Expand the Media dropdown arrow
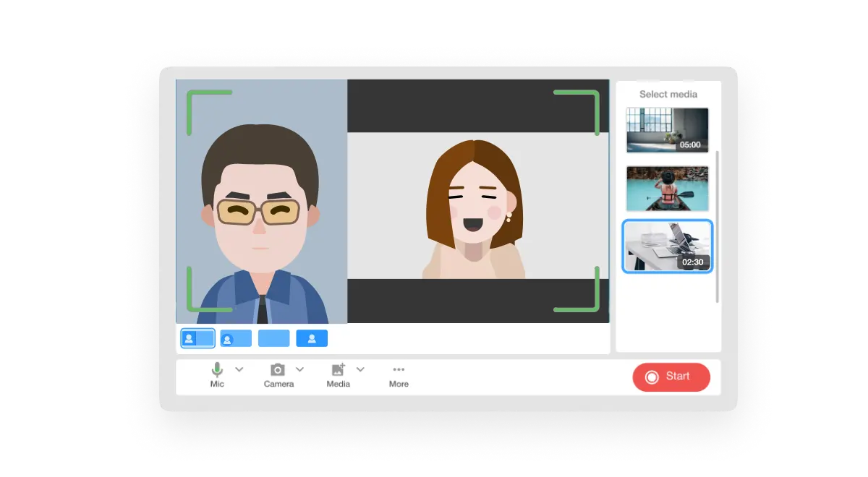The width and height of the screenshot is (868, 477). point(359,369)
